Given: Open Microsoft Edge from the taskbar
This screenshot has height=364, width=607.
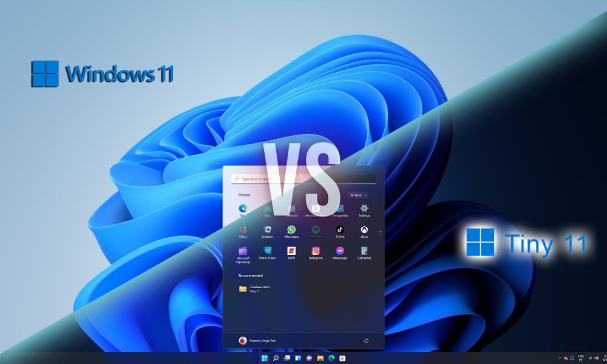Looking at the screenshot, I should coord(331,359).
